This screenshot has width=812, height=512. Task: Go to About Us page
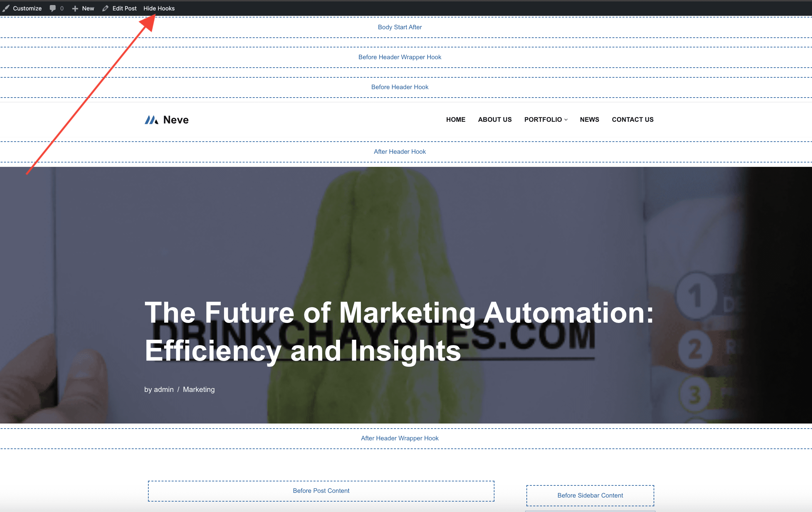[x=494, y=119]
